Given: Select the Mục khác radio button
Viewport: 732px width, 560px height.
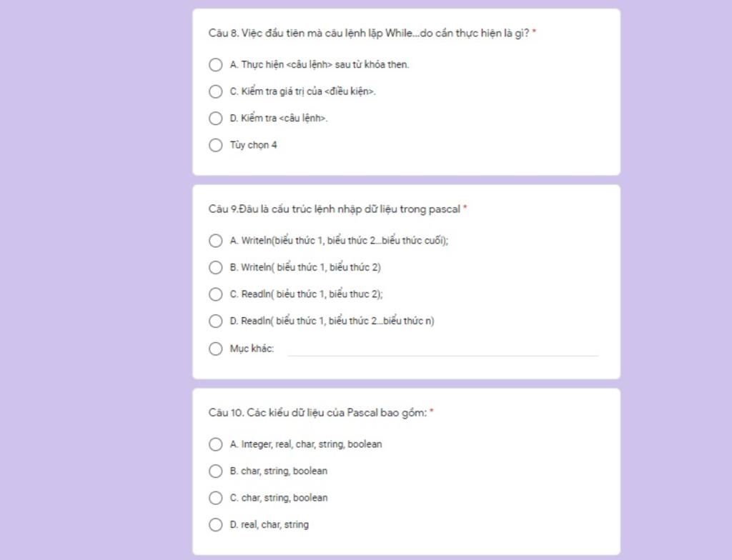Looking at the screenshot, I should [215, 349].
